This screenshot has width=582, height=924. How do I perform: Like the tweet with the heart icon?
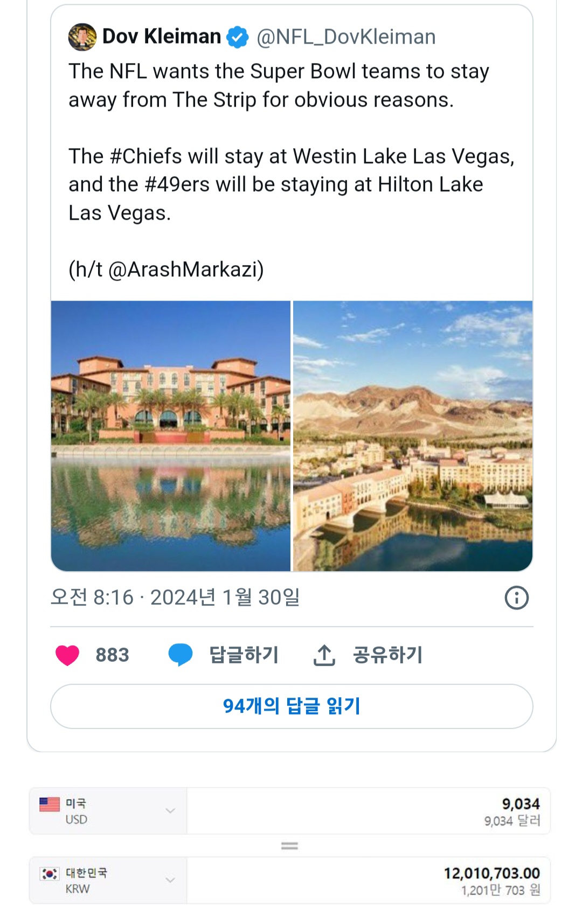point(67,655)
